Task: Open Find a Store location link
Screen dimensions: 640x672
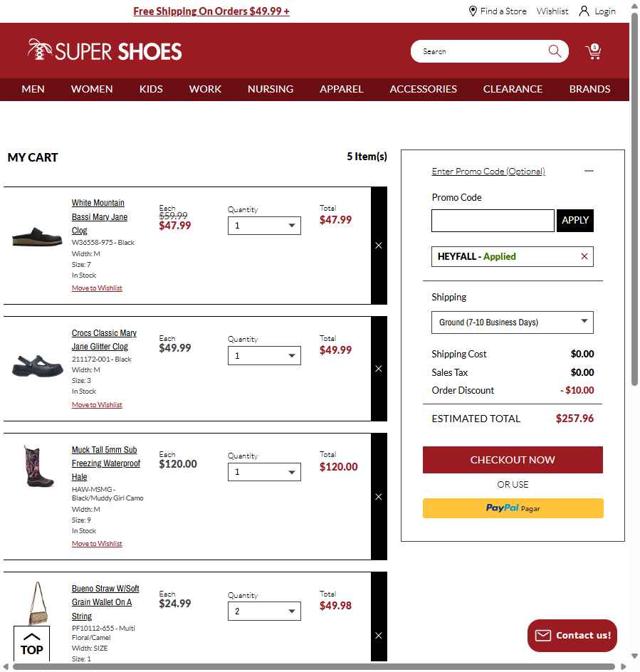Action: [x=497, y=11]
